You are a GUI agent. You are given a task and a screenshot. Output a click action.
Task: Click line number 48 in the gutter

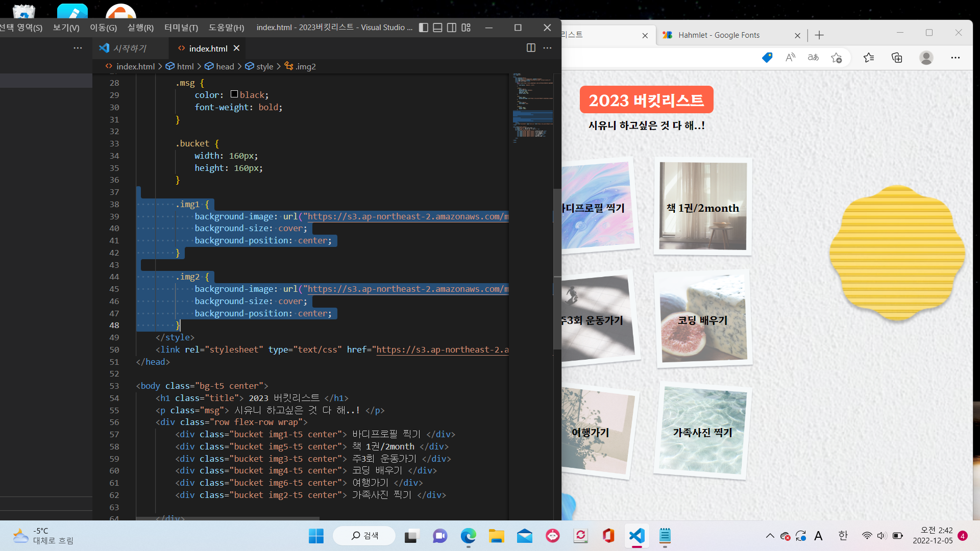click(114, 325)
